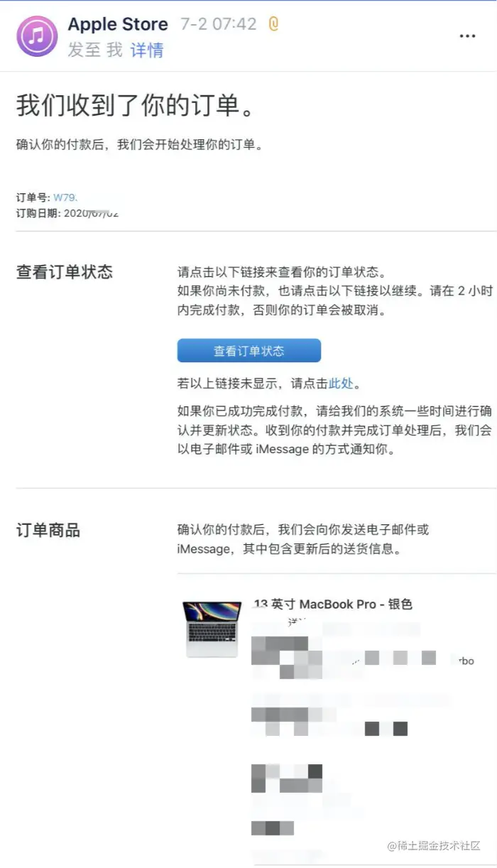Open the three-dot more options menu
The height and width of the screenshot is (868, 497).
(x=467, y=36)
